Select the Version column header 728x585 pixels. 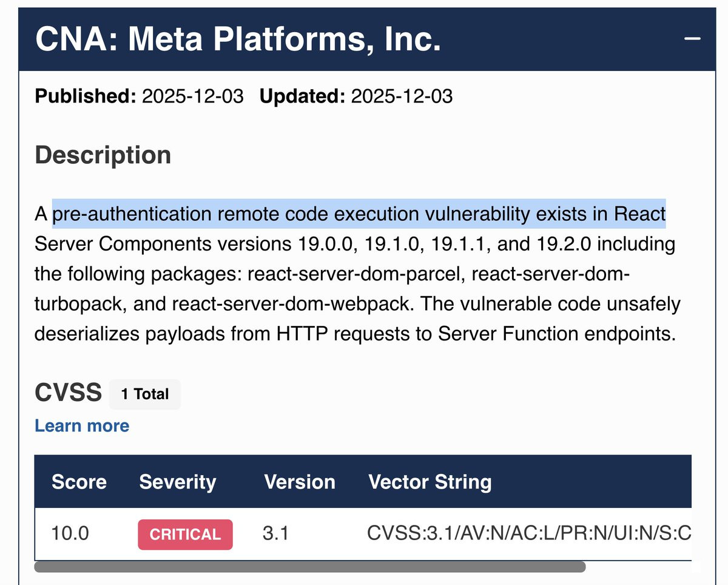300,482
